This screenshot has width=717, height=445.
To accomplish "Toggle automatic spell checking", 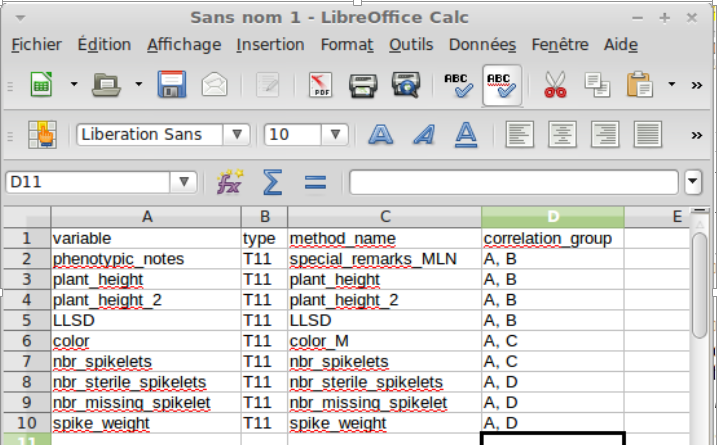I will click(x=502, y=86).
